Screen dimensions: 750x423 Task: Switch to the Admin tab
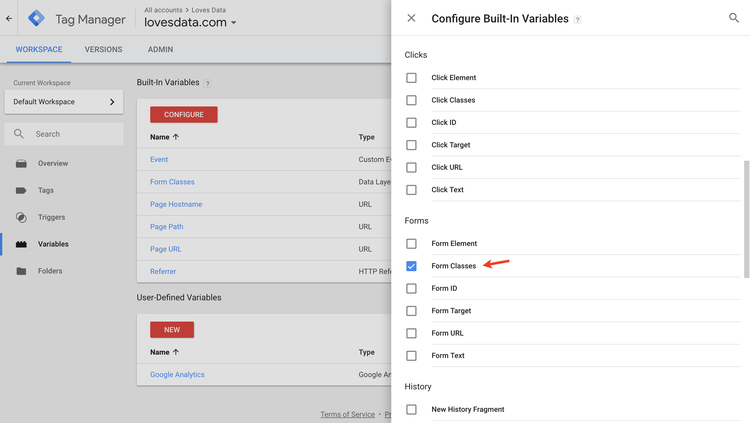pyautogui.click(x=160, y=49)
